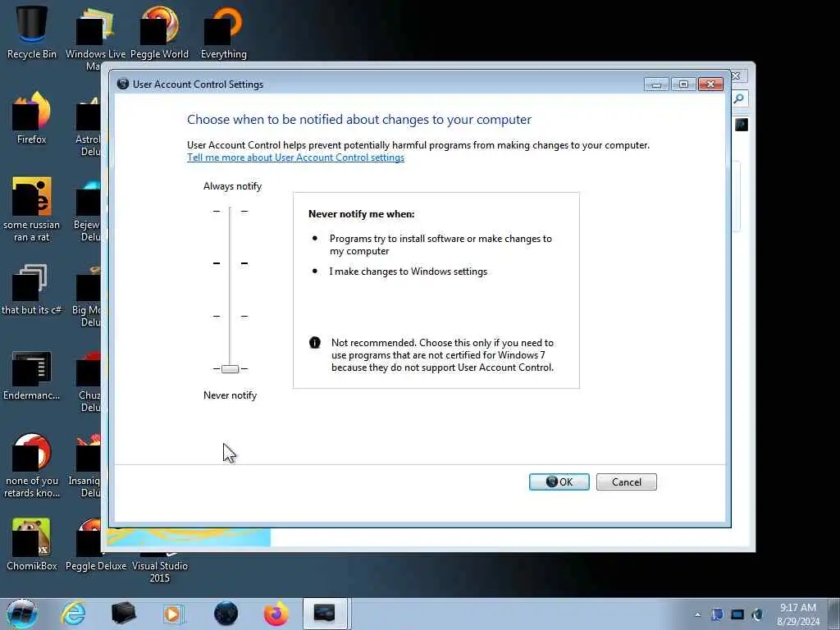840x630 pixels.
Task: Click the 'Always notify' label
Action: [232, 186]
